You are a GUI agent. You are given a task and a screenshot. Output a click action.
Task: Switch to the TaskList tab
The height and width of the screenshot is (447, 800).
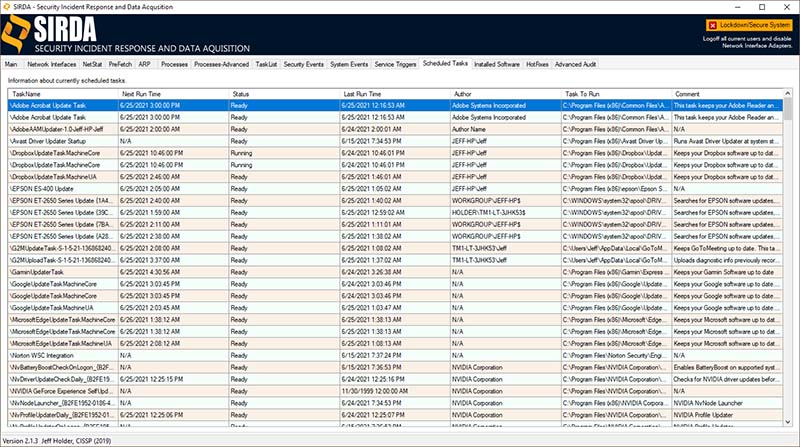pos(266,64)
